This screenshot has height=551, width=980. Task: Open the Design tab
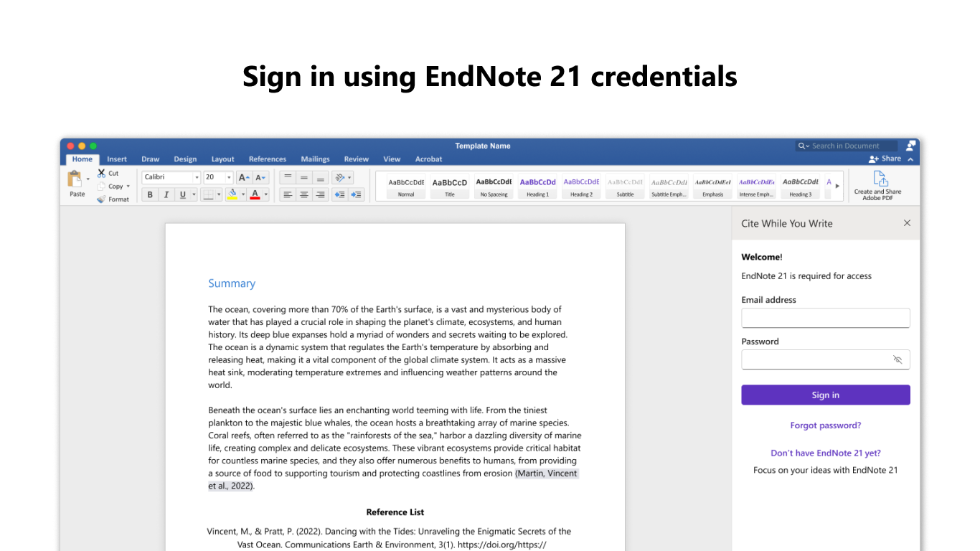point(185,159)
